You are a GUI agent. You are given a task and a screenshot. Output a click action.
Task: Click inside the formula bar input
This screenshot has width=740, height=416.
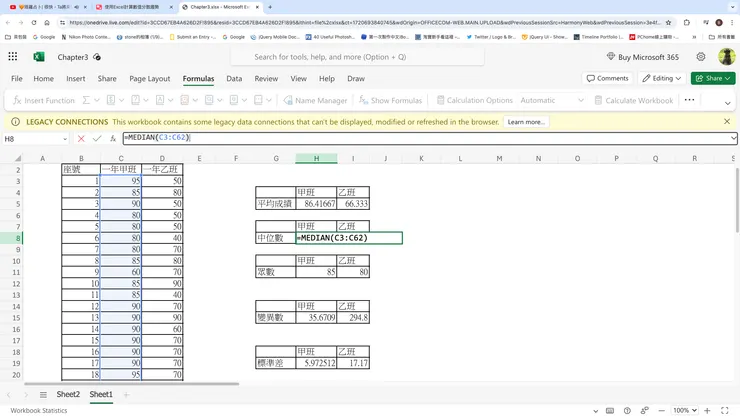tap(427, 138)
